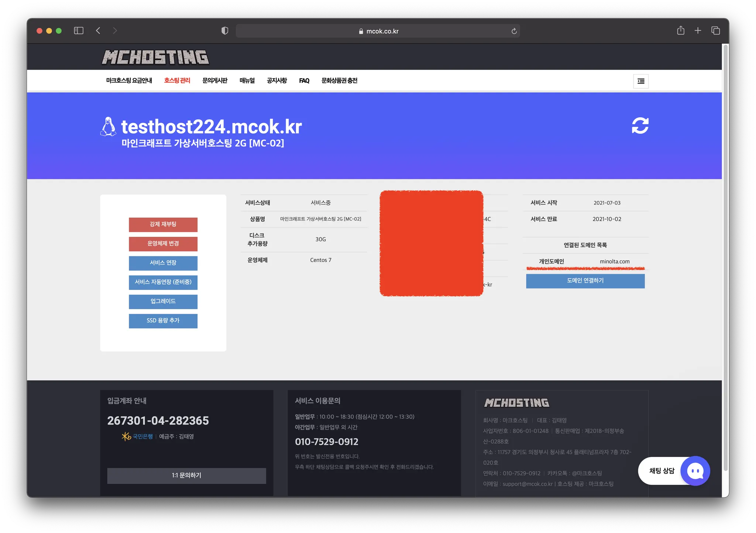Click the 서비스 연장 button
Screen dimensions: 756x533
tap(163, 263)
